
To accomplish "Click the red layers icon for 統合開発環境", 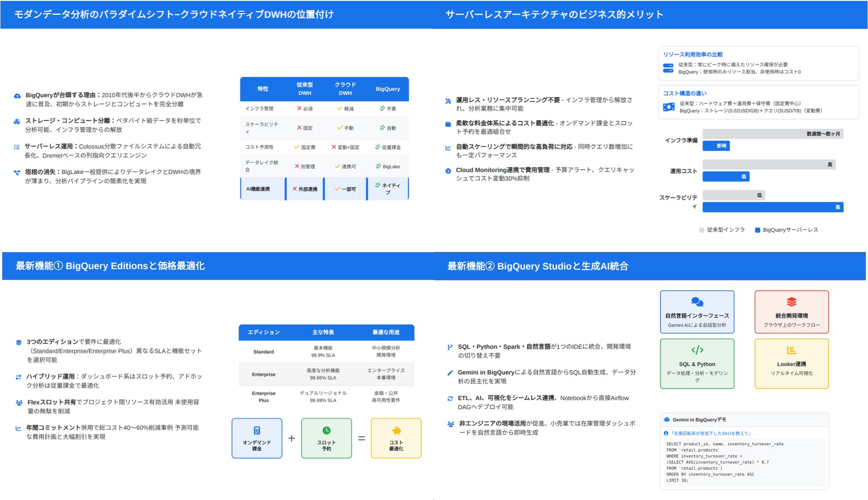I will point(791,302).
